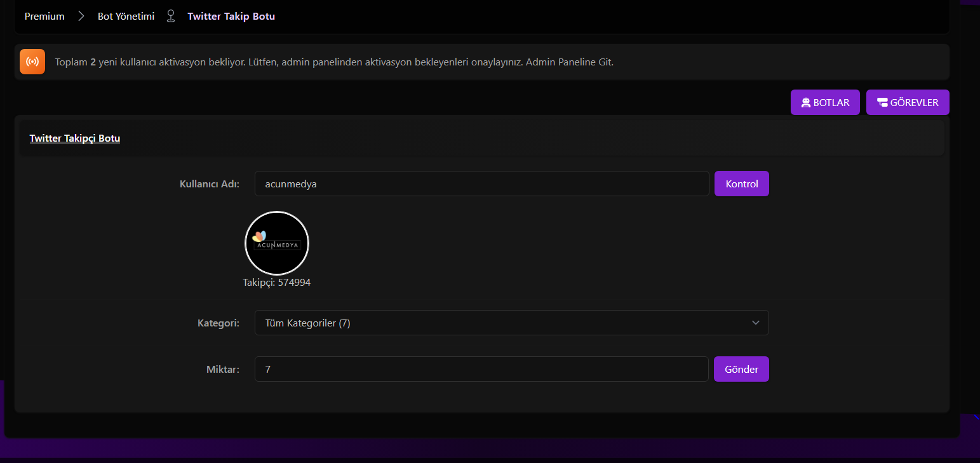
Task: Open the Kategori dropdown
Action: tap(511, 323)
